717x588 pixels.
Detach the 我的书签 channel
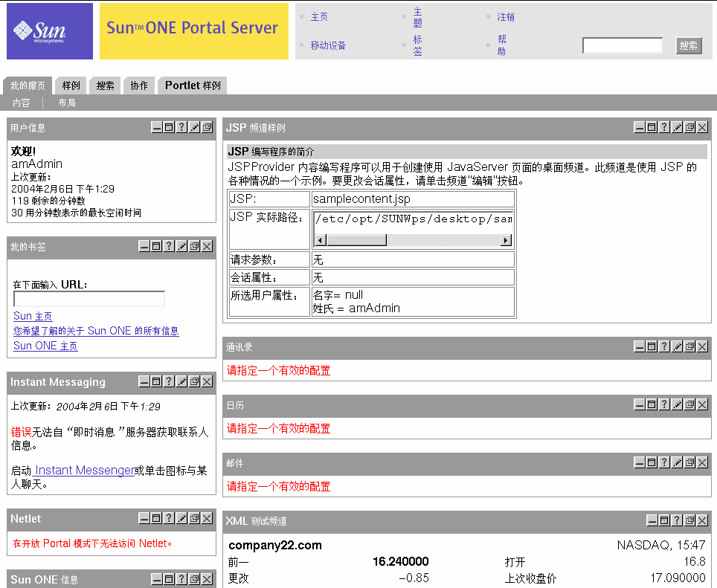194,246
